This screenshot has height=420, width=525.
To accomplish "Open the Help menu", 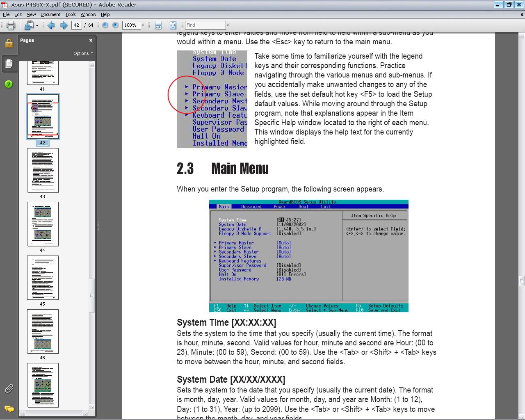I will (105, 14).
